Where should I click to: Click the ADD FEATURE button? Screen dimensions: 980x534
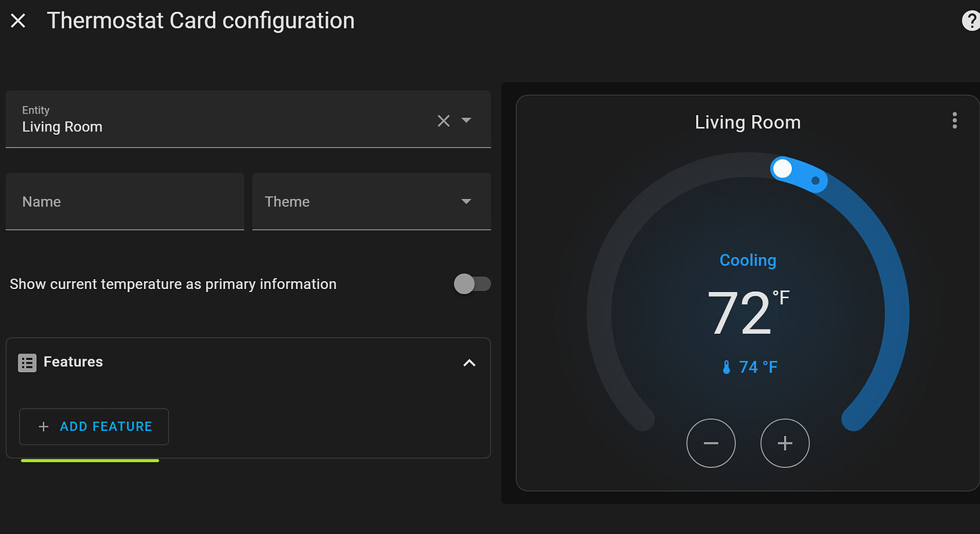[94, 426]
